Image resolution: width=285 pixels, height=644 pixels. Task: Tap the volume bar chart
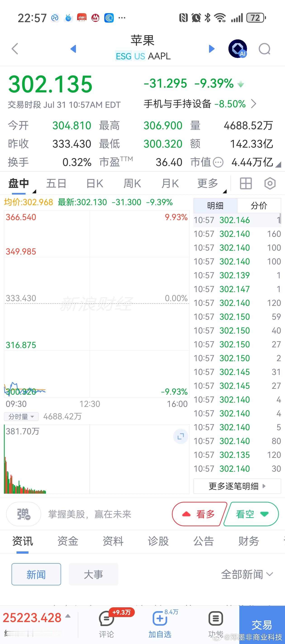pyautogui.click(x=97, y=459)
